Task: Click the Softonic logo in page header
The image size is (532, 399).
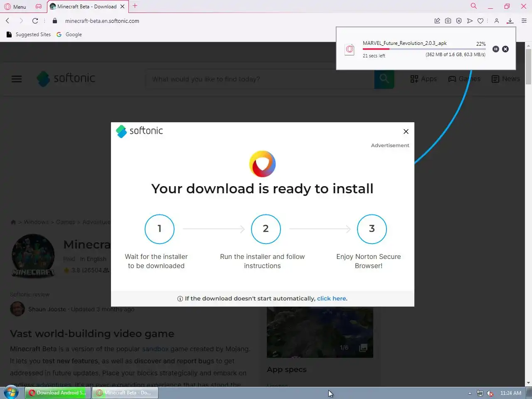Action: pyautogui.click(x=66, y=79)
